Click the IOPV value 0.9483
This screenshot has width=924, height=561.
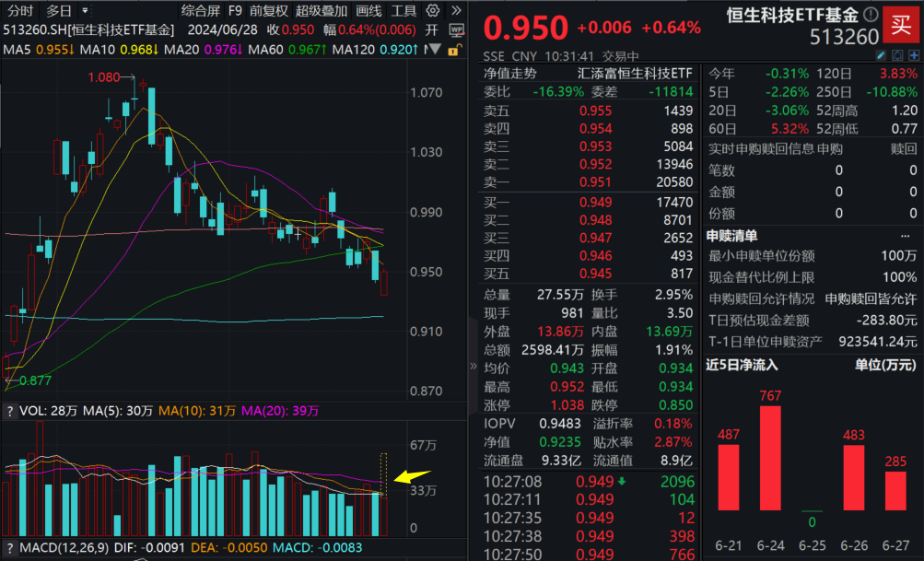(x=560, y=424)
